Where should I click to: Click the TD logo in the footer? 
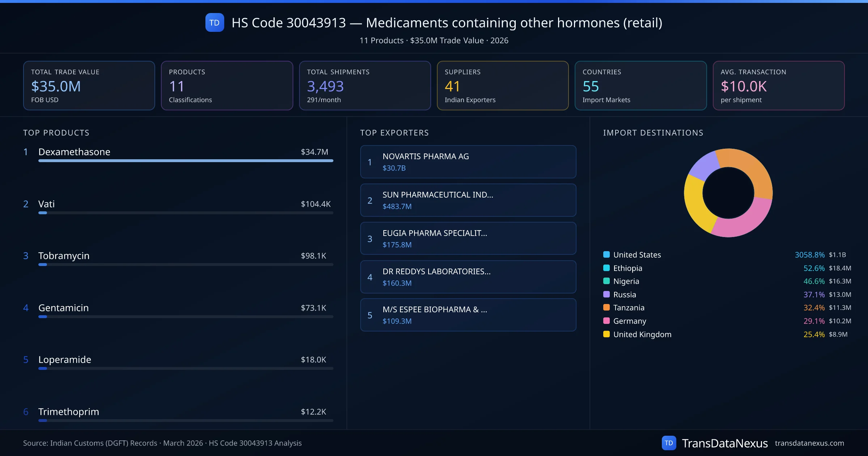668,443
